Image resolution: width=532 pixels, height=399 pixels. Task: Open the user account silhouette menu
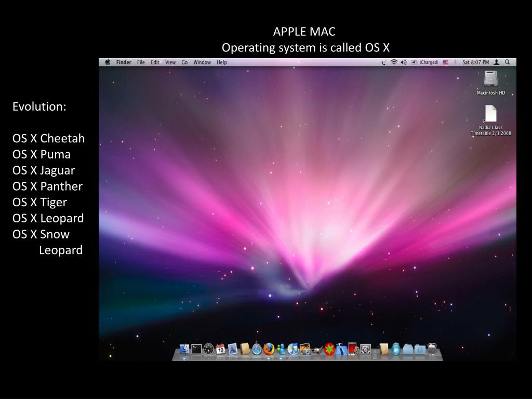[x=496, y=62]
